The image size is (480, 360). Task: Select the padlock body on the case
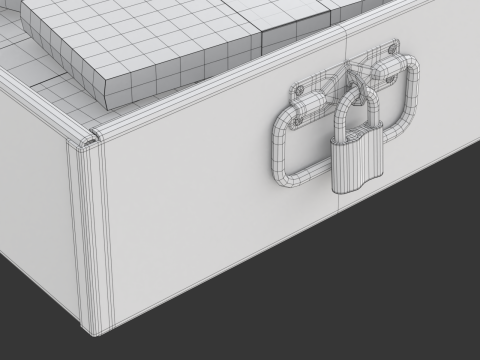click(357, 158)
